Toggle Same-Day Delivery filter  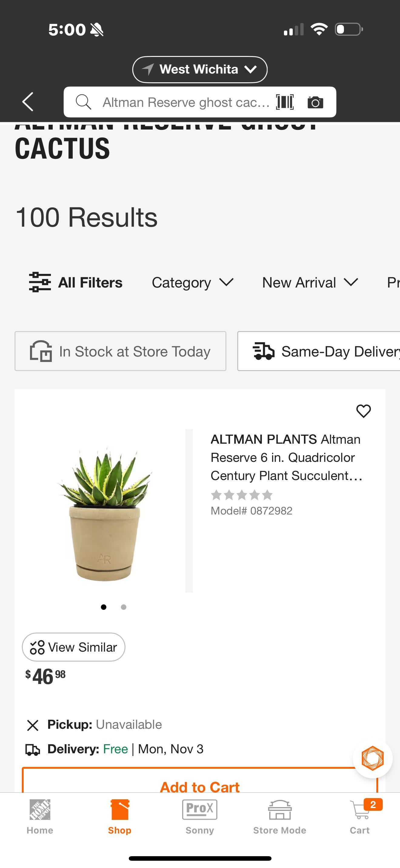click(x=319, y=351)
